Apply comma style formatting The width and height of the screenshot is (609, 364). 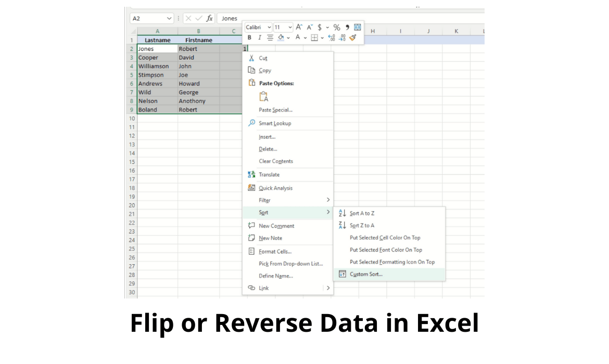click(348, 27)
